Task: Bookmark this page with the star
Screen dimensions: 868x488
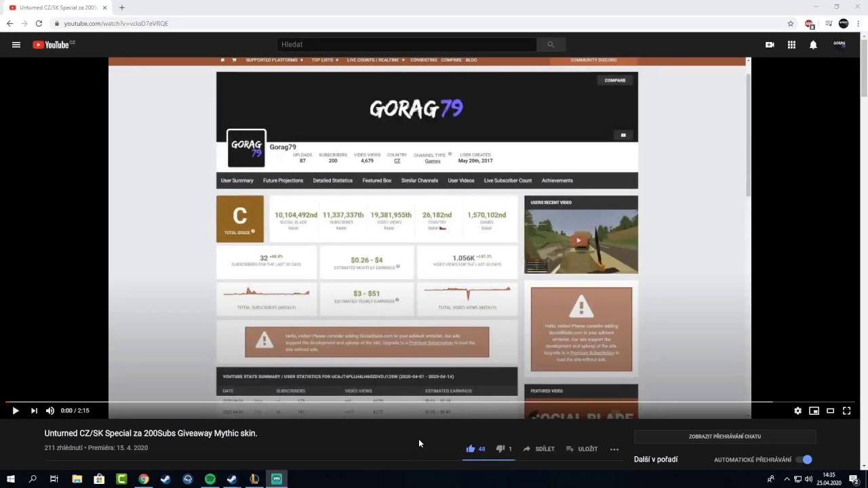Action: tap(791, 23)
